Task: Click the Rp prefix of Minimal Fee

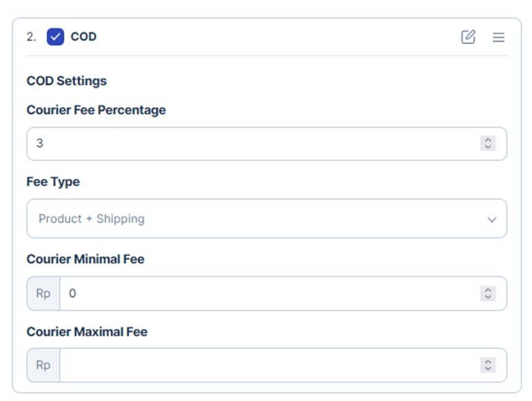Action: click(43, 293)
